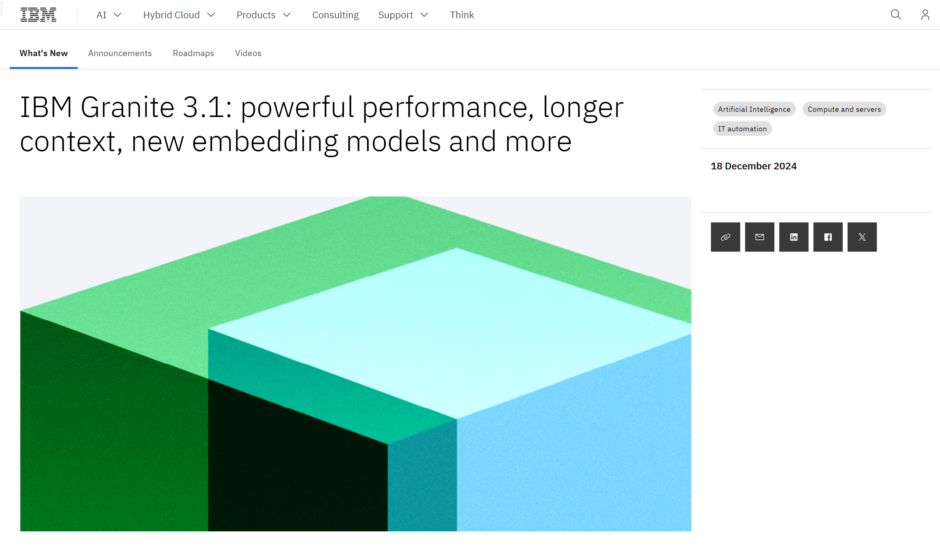Click the green cube hero image
940x560 pixels.
[x=355, y=364]
